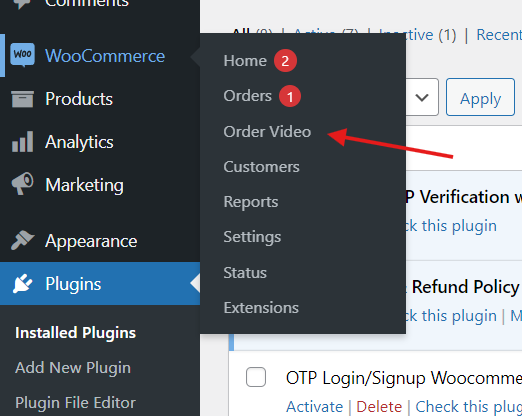
Task: Open Order Video in WooCommerce submenu
Action: (267, 132)
